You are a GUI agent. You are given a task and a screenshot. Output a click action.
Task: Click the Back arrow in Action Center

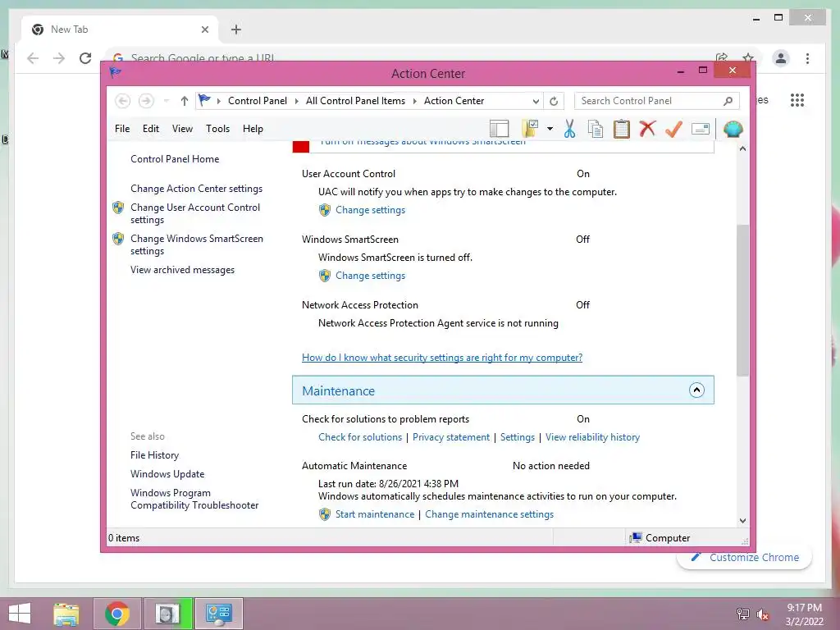(123, 101)
